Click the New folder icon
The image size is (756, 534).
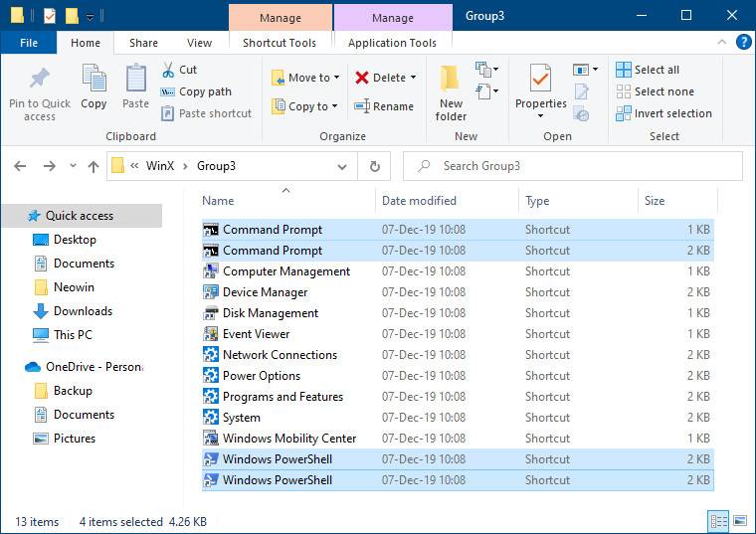[x=451, y=80]
